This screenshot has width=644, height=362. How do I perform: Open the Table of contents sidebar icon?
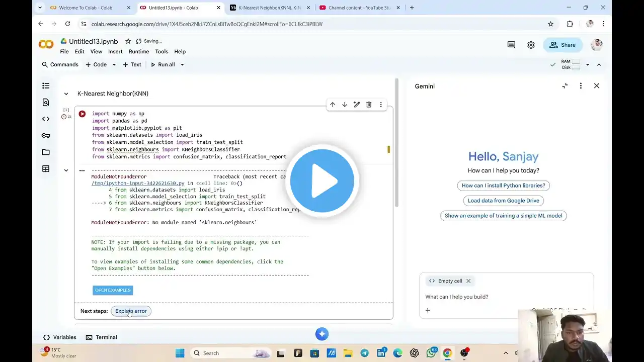46,86
